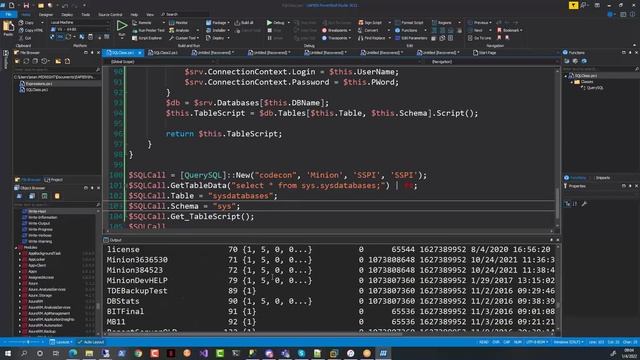Screen dimensions: 640x360
Task: Click the refresh icon in File Browser toolbar
Action: (x=26, y=61)
